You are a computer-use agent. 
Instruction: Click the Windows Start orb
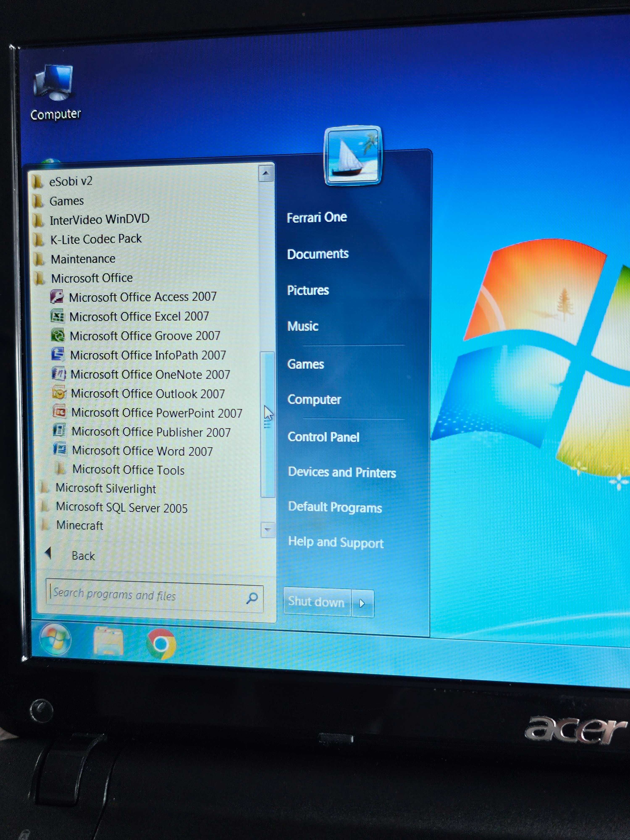[x=55, y=639]
